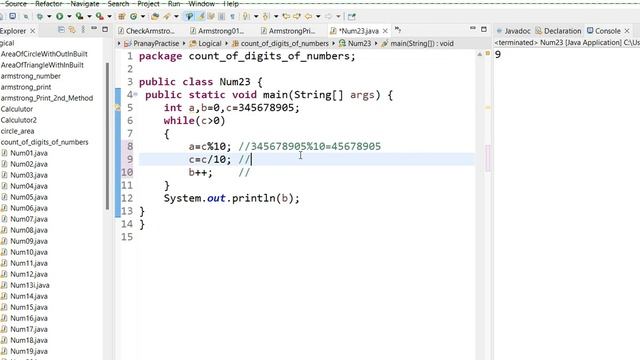The height and width of the screenshot is (360, 640).
Task: Click the Next Annotation icon
Action: (x=246, y=16)
